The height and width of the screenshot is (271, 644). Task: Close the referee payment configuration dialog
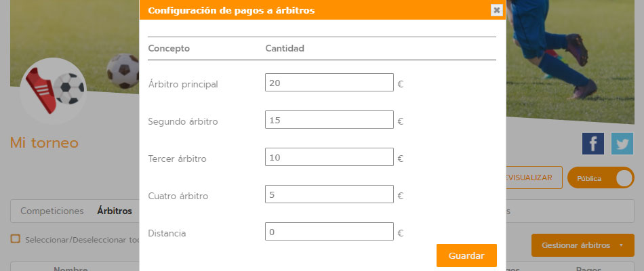[496, 10]
